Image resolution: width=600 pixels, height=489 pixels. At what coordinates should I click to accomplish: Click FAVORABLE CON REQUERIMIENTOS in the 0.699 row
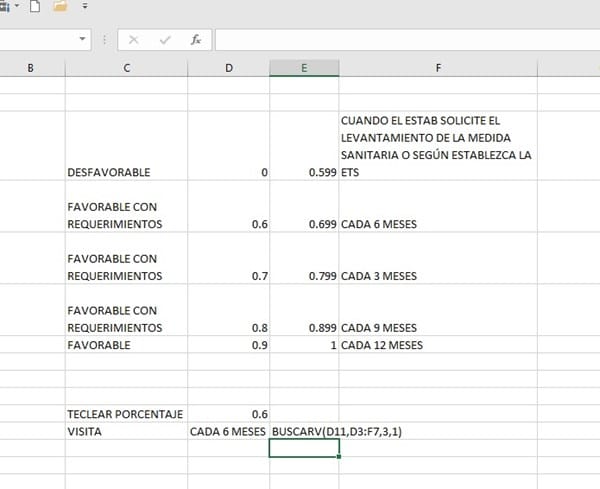127,206
